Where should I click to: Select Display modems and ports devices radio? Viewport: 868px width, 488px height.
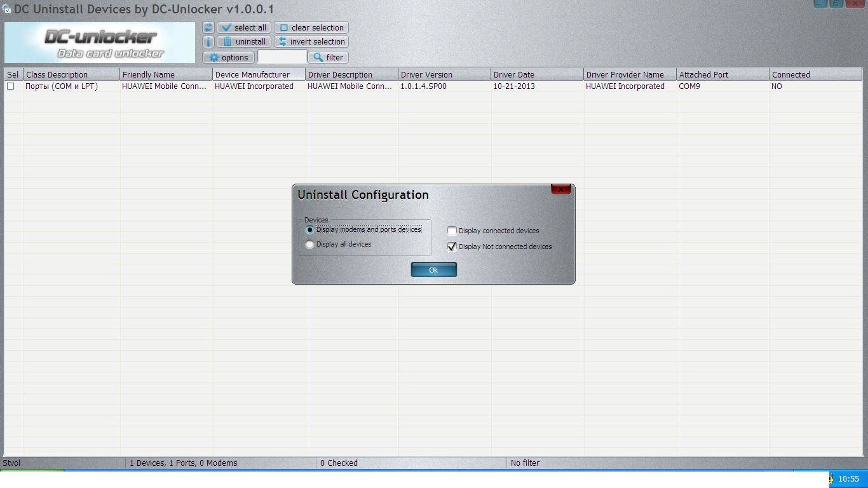coord(310,230)
